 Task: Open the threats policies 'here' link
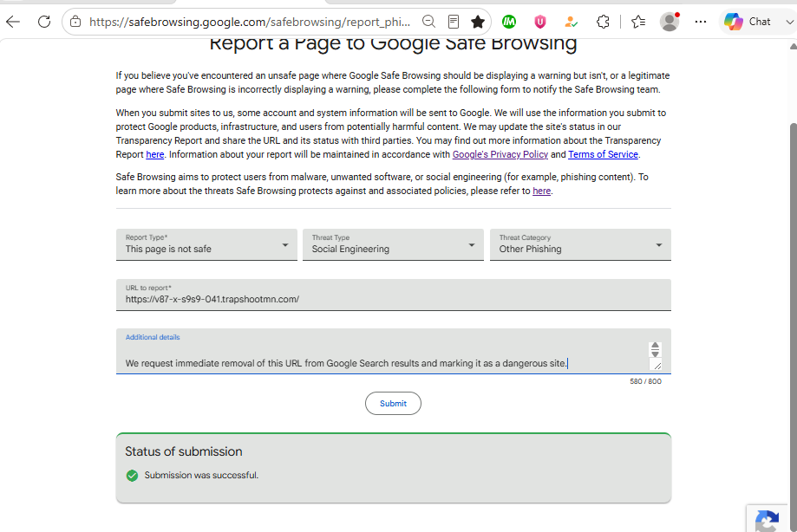point(541,191)
